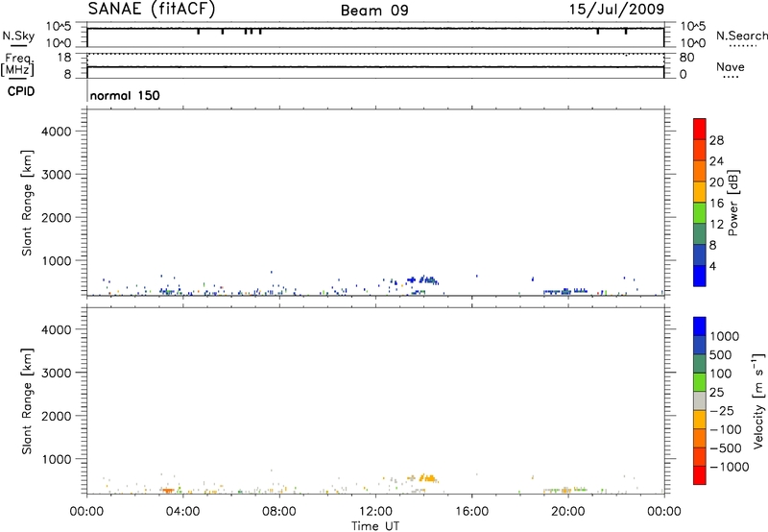
Task: Click the blue bottom segment of power colorbar
Action: [700, 276]
